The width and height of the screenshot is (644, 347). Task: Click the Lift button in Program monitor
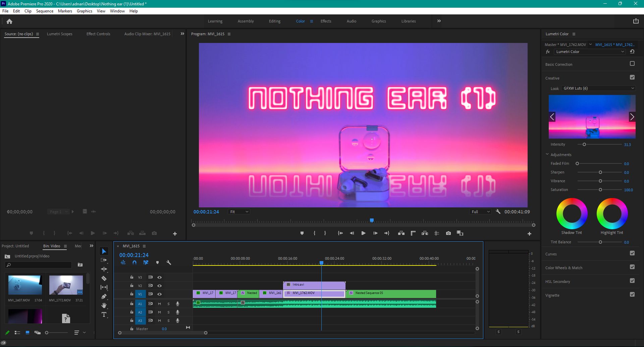pyautogui.click(x=401, y=233)
